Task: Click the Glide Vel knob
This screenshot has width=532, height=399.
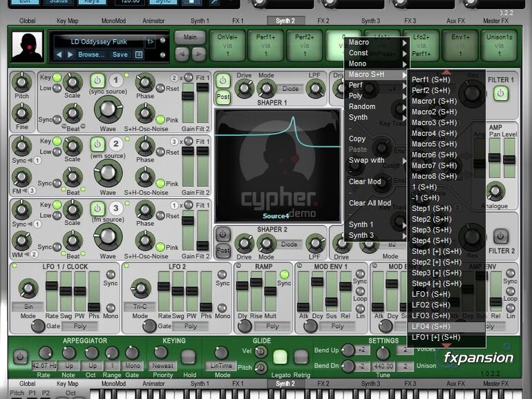Action: (x=260, y=352)
